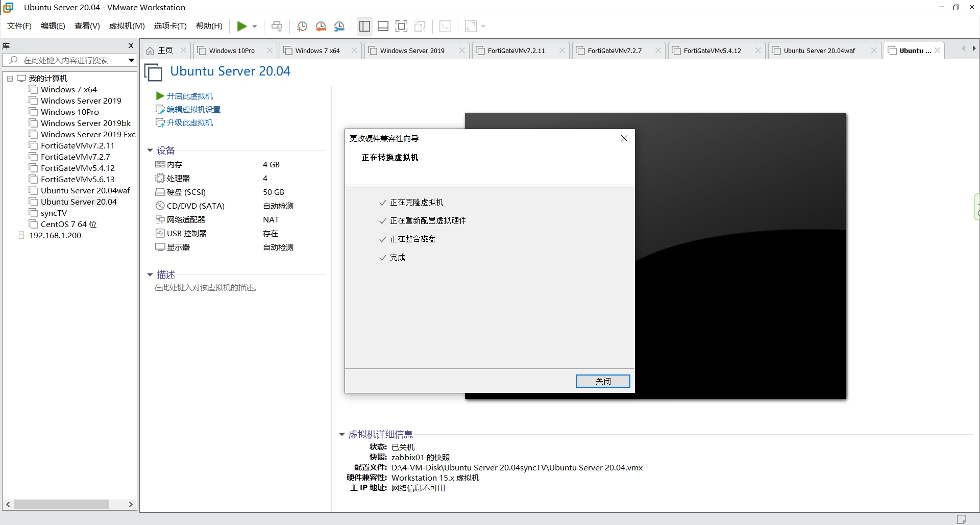
Task: Collapse the 我的计算机 tree node
Action: point(10,79)
